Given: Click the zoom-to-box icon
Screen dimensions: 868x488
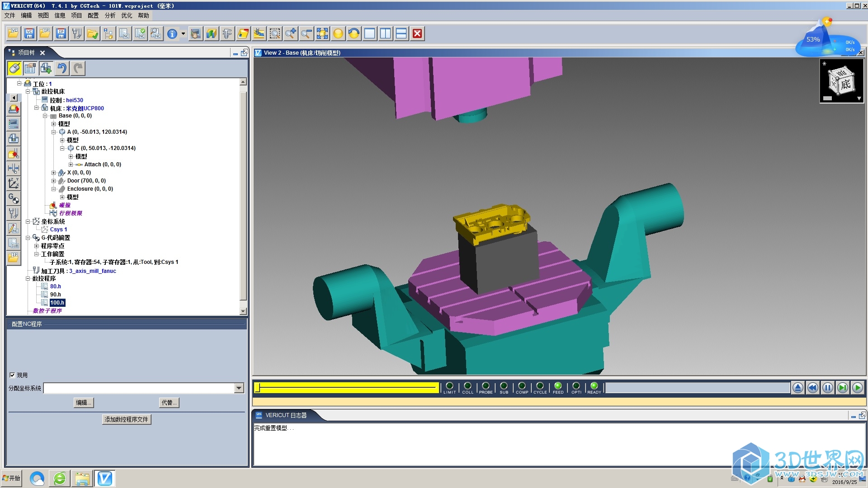Looking at the screenshot, I should [275, 33].
